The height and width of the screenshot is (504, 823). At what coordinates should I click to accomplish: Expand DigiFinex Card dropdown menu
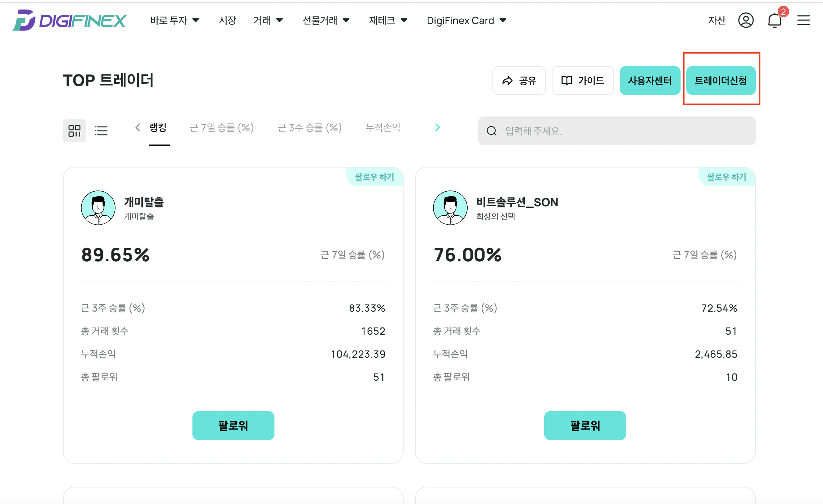(x=467, y=20)
